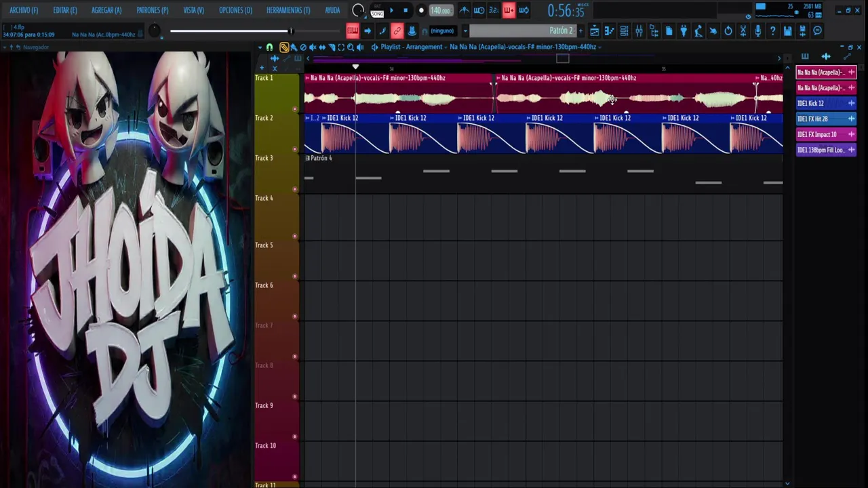
Task: Toggle PAT/SONG playback mode
Action: (377, 11)
